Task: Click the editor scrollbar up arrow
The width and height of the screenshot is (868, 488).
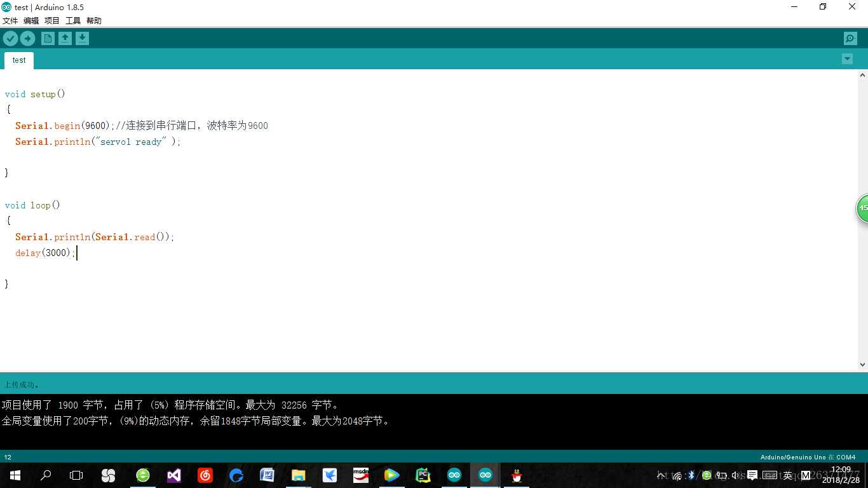Action: point(862,75)
